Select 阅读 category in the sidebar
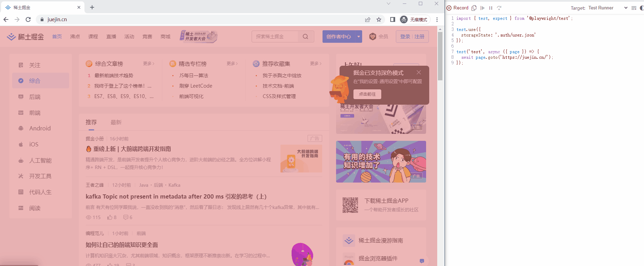Screen dimensions: 644x266 [x=41, y=208]
